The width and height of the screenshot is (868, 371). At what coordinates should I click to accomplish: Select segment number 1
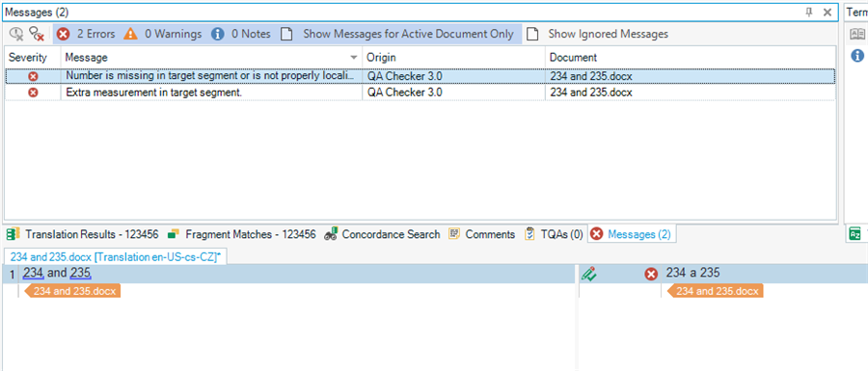pos(13,274)
